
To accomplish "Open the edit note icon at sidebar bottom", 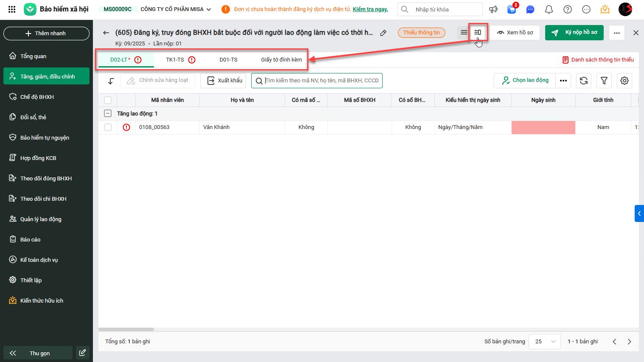I will pyautogui.click(x=82, y=353).
